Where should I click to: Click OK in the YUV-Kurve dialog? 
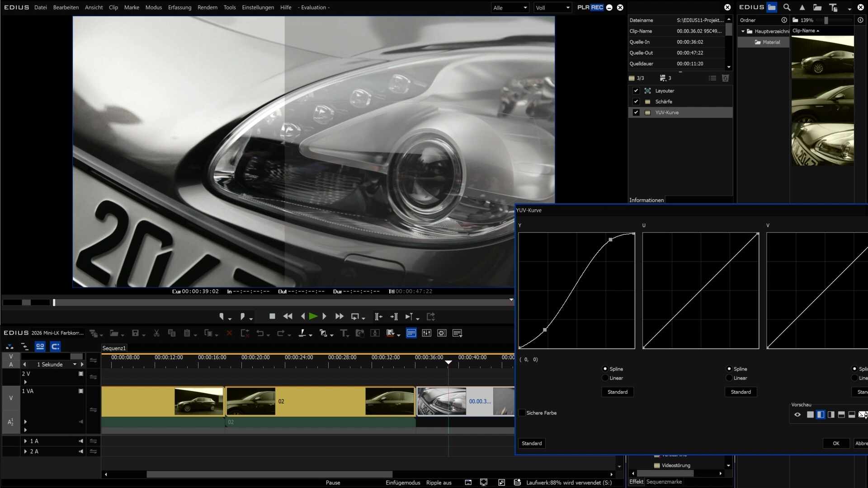click(x=836, y=443)
